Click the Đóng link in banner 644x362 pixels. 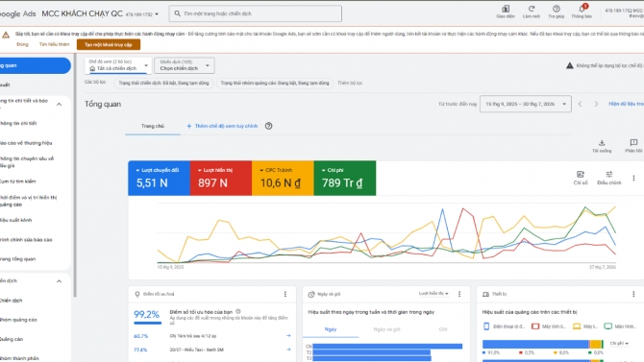23,44
